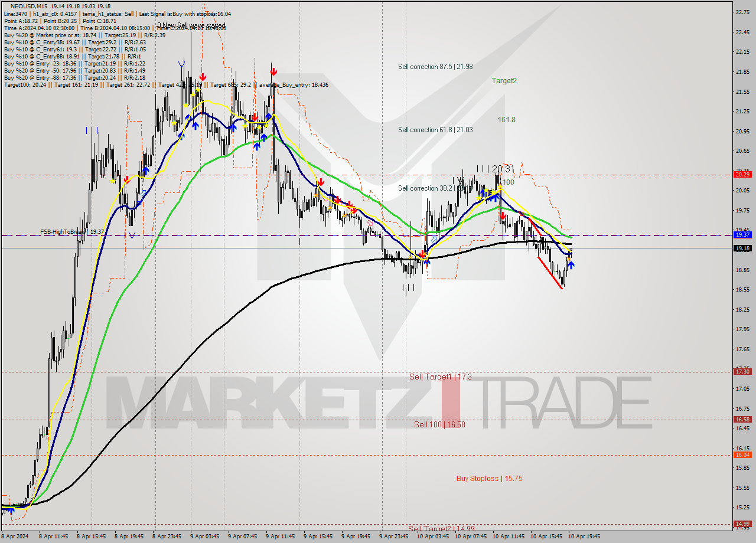Select the 'Sell Target1 | 17.3' label
This screenshot has width=756, height=543.
point(440,377)
